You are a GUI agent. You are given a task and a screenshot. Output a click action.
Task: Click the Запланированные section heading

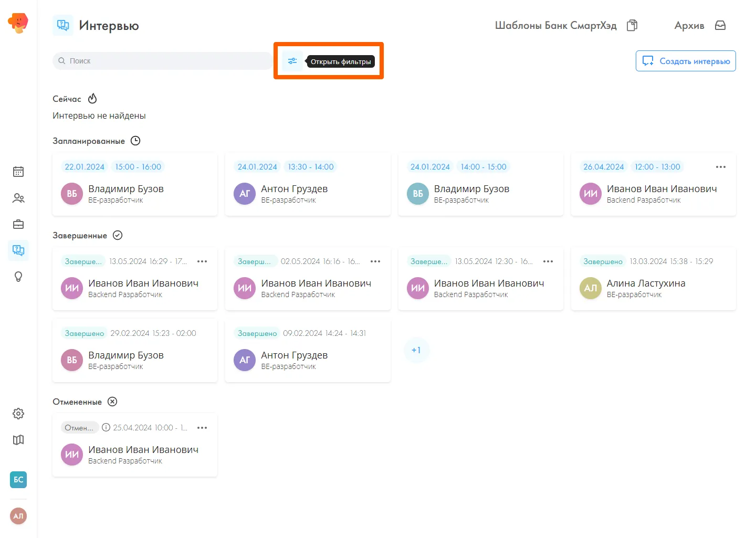click(89, 141)
